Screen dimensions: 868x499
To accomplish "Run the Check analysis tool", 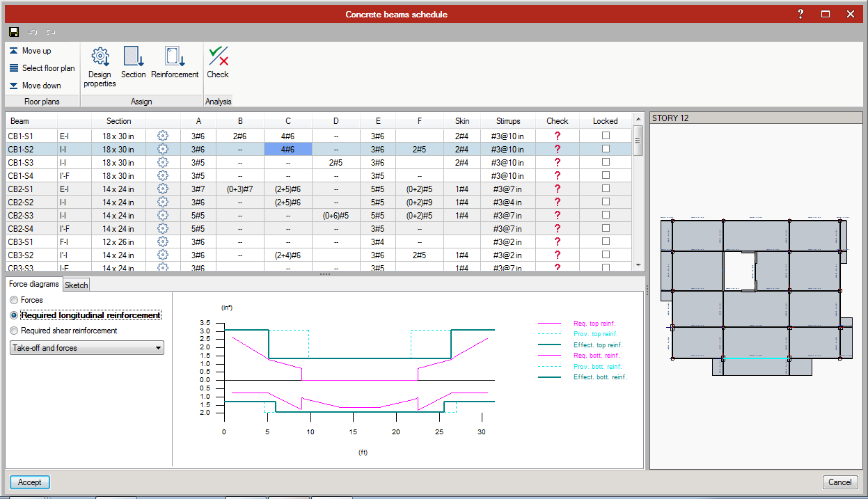I will click(x=218, y=57).
